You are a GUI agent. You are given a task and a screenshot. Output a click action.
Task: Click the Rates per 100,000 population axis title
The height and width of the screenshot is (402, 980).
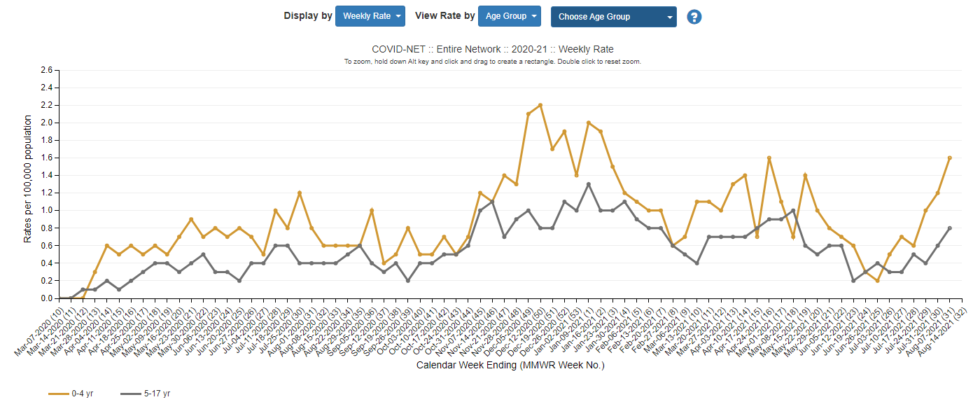(x=28, y=183)
